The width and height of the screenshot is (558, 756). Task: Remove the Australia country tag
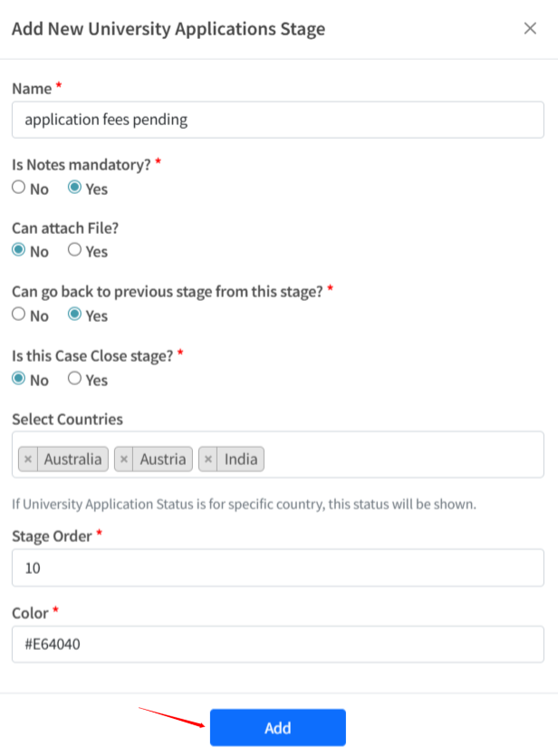(28, 460)
